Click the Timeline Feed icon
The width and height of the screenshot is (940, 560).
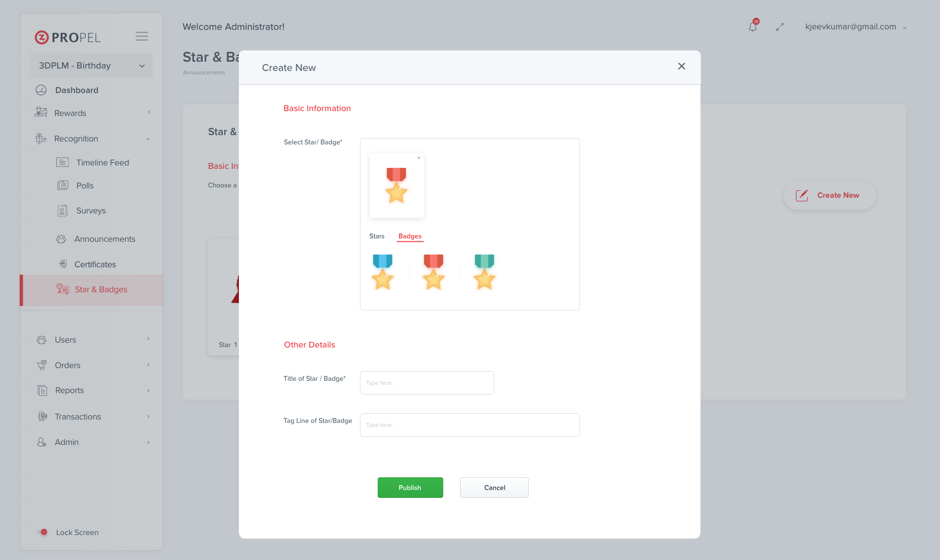click(x=62, y=163)
